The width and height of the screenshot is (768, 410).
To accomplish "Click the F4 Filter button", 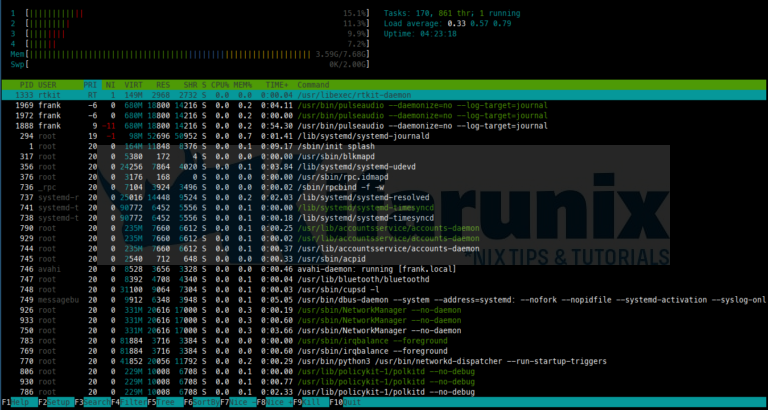I will click(129, 402).
